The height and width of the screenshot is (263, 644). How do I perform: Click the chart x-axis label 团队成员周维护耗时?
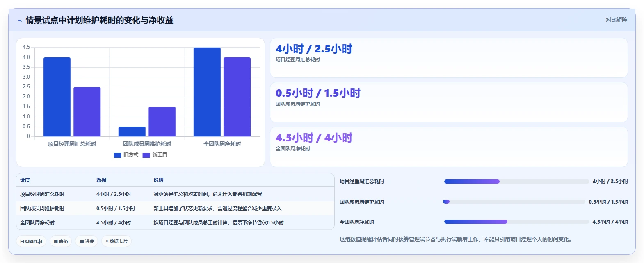(147, 144)
